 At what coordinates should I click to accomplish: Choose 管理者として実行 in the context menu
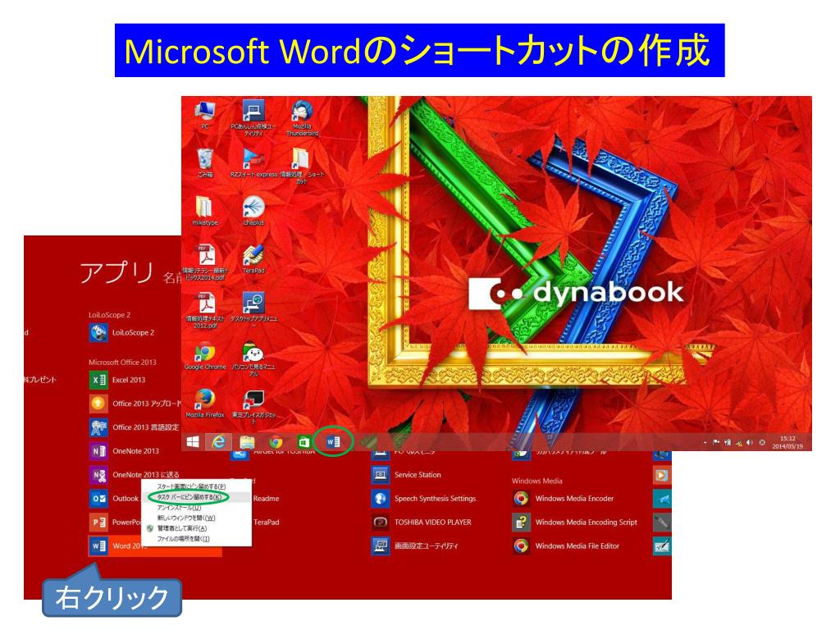[196, 528]
